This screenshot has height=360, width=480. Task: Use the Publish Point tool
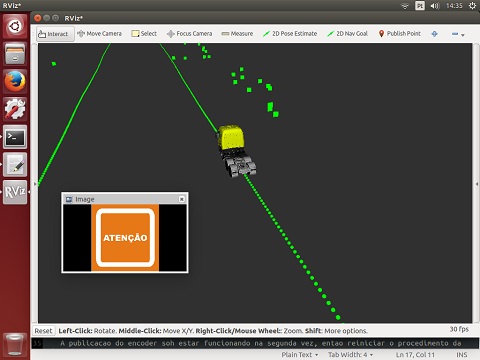coord(399,34)
